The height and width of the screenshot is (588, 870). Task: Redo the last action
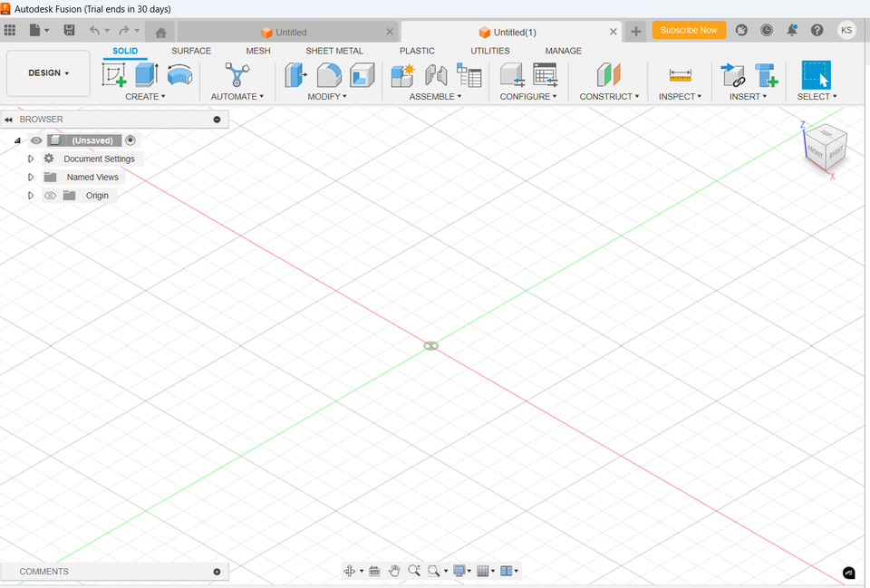[x=124, y=31]
